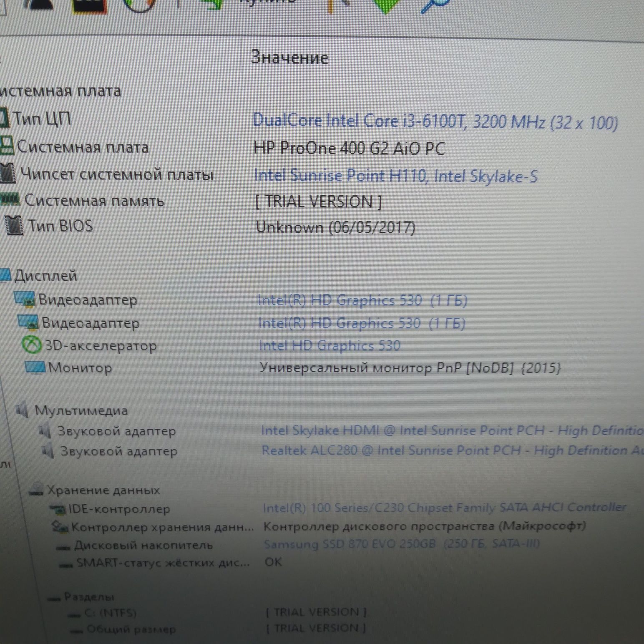The height and width of the screenshot is (644, 644).
Task: Click the Монитор row icon
Action: click(34, 368)
